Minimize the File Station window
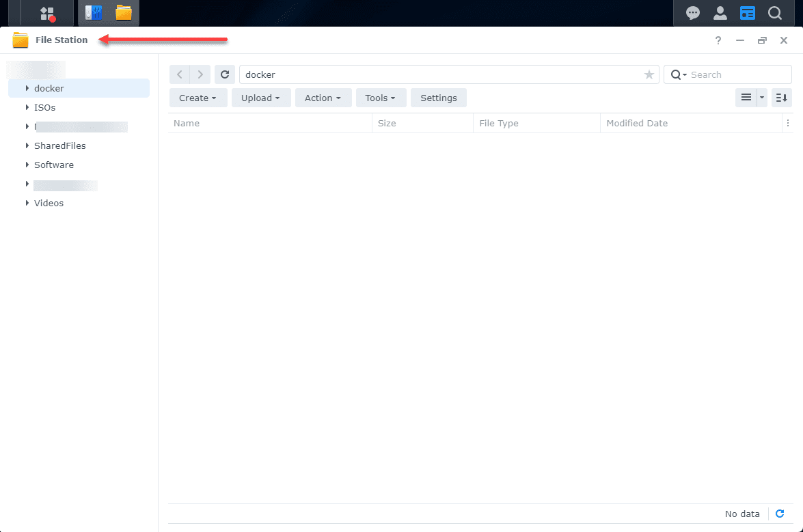Screen dimensions: 803x532 (x=740, y=40)
